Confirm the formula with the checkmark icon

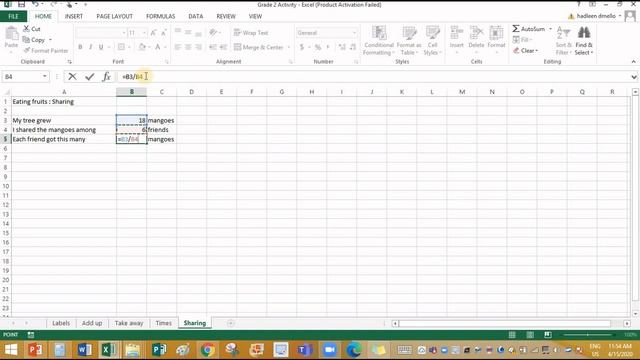click(x=89, y=76)
